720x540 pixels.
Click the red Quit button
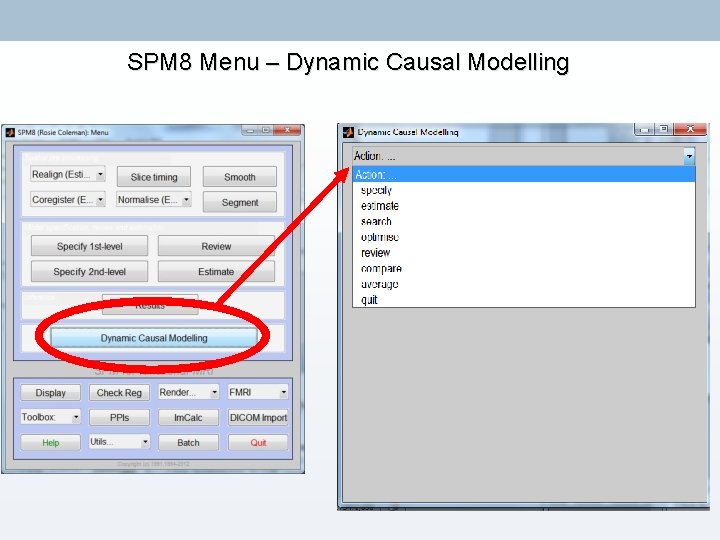(x=258, y=443)
